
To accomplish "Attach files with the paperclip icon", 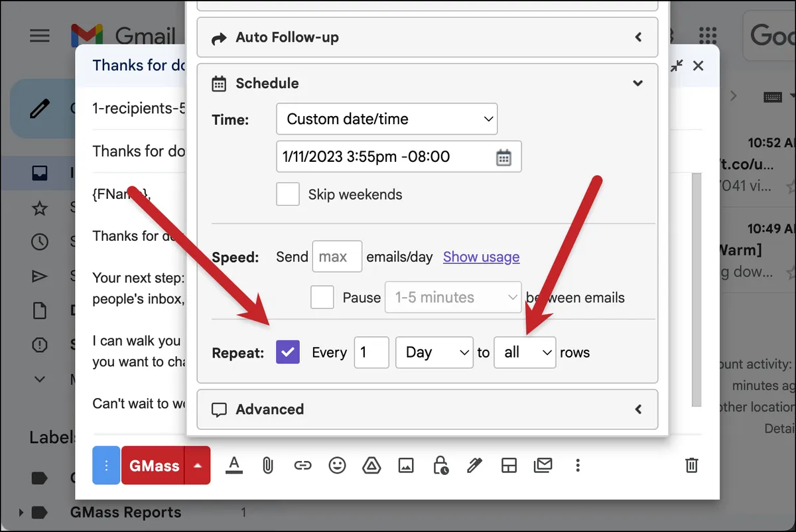I will 268,466.
